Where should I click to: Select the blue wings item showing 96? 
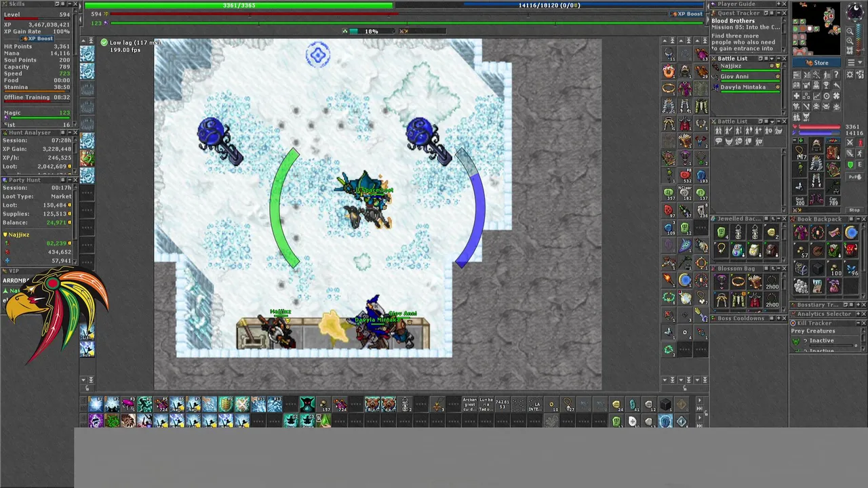(851, 269)
